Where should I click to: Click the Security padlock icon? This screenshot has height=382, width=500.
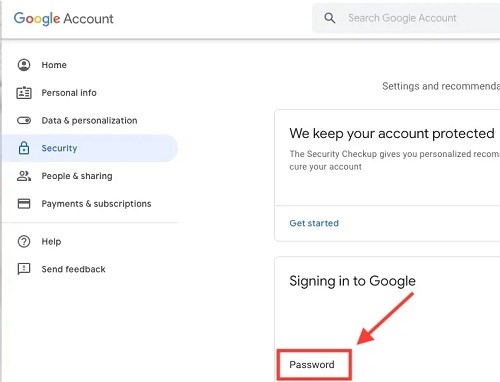pos(24,148)
